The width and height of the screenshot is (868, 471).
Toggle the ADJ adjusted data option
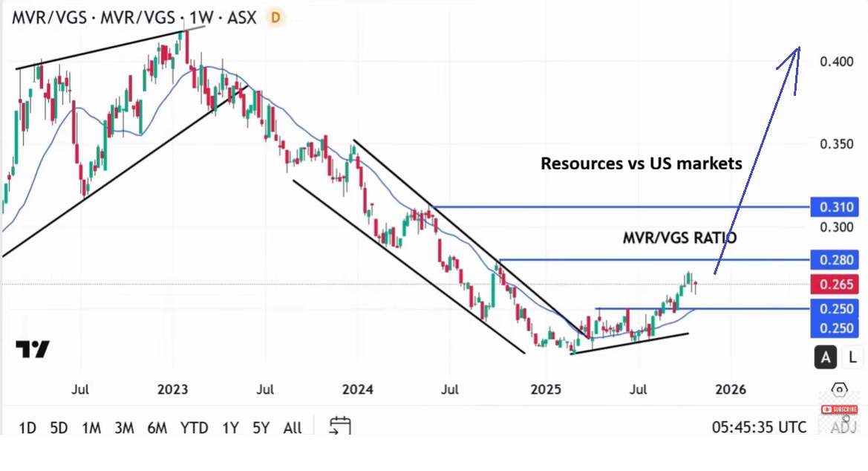(843, 427)
